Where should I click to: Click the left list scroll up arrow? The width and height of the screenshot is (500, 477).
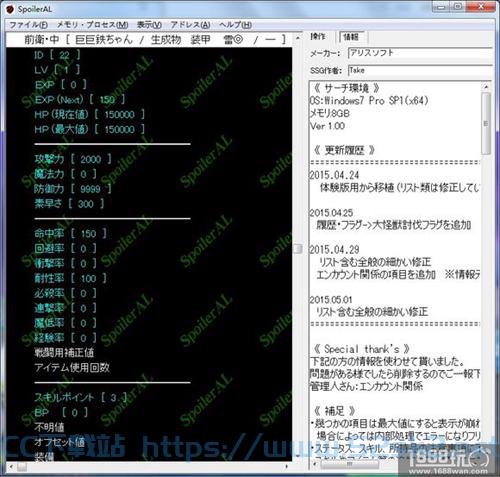coord(297,38)
